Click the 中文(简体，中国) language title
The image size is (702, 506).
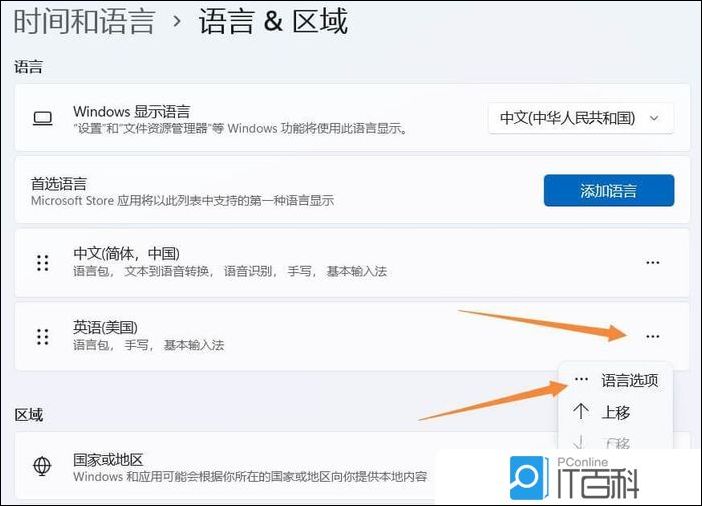click(126, 253)
